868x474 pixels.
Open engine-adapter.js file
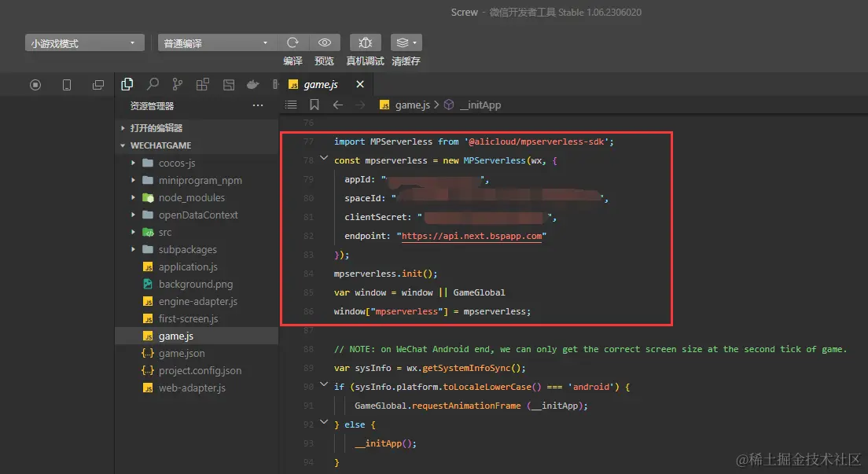point(197,301)
